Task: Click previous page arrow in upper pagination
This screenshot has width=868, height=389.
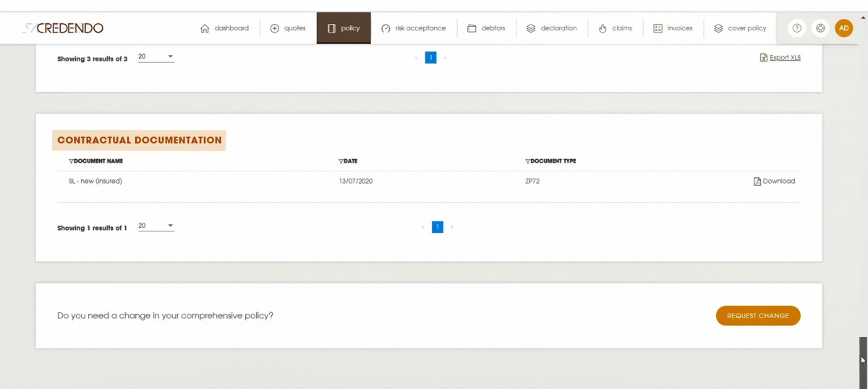Action: point(417,57)
